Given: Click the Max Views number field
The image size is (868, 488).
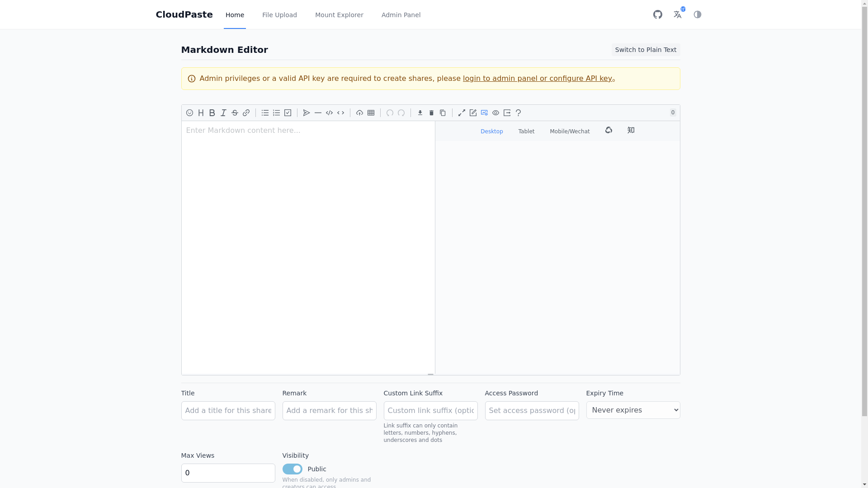Looking at the screenshot, I should pyautogui.click(x=228, y=473).
